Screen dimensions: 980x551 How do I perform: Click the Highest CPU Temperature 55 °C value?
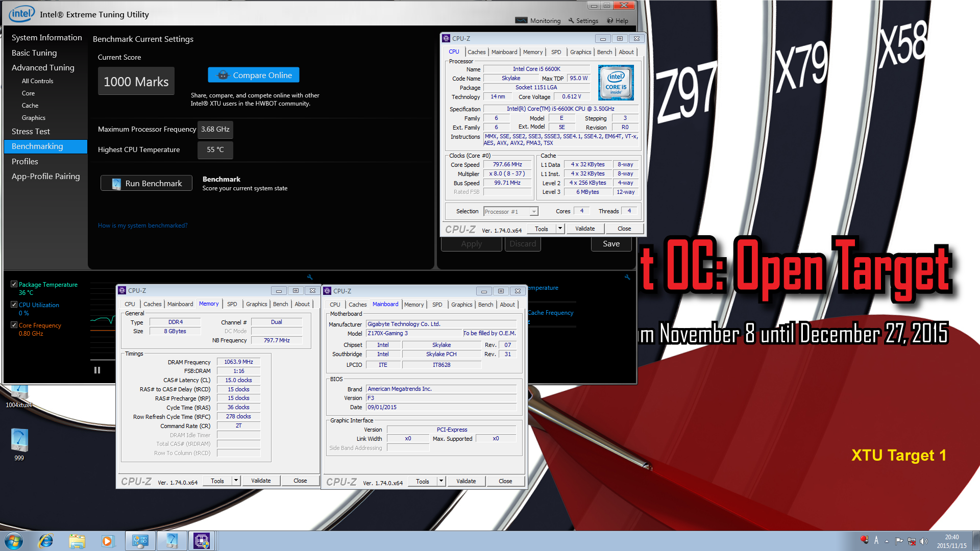click(x=215, y=150)
